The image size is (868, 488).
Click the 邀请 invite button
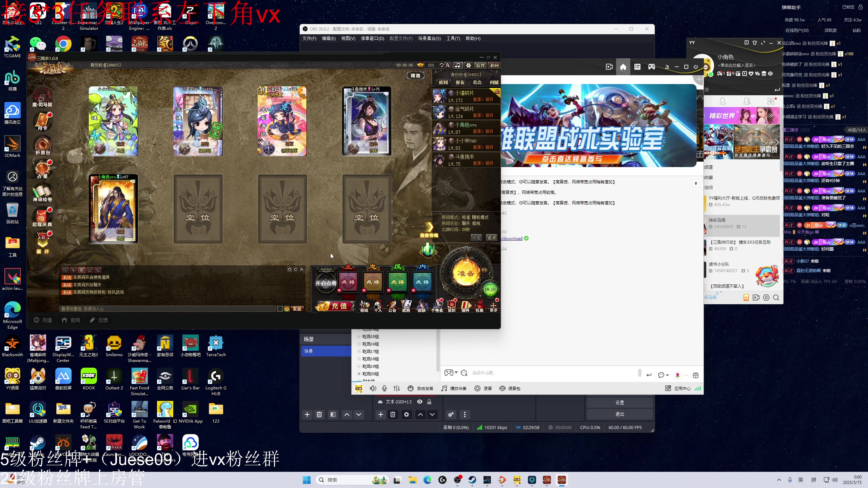tap(492, 238)
